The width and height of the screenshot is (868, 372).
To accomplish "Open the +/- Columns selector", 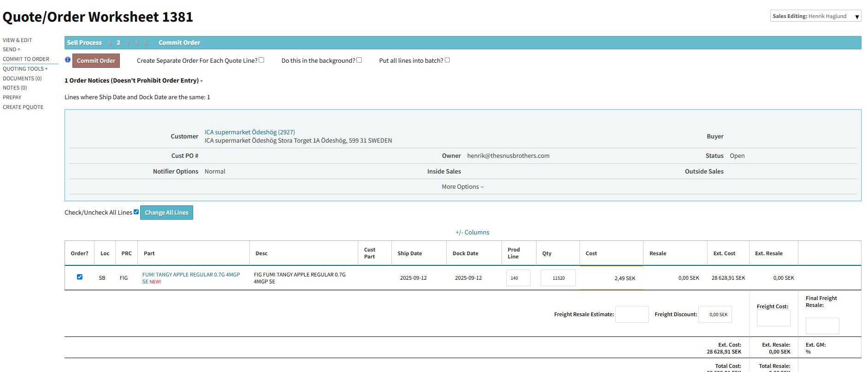I will pyautogui.click(x=472, y=233).
